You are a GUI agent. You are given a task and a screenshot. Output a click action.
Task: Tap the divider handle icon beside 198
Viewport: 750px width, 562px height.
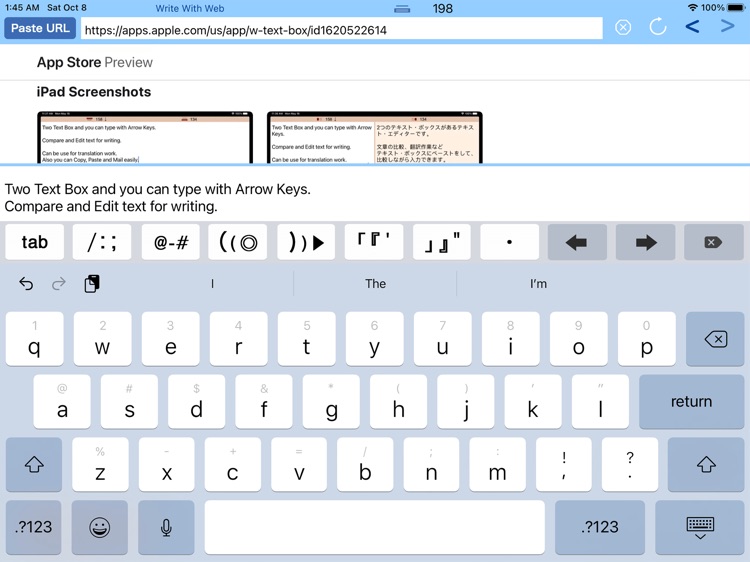click(402, 9)
